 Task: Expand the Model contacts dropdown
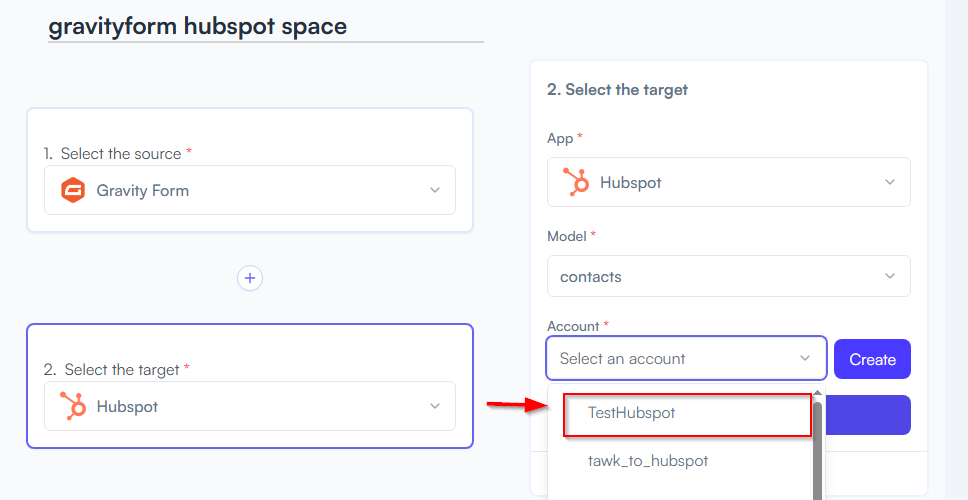pyautogui.click(x=728, y=276)
